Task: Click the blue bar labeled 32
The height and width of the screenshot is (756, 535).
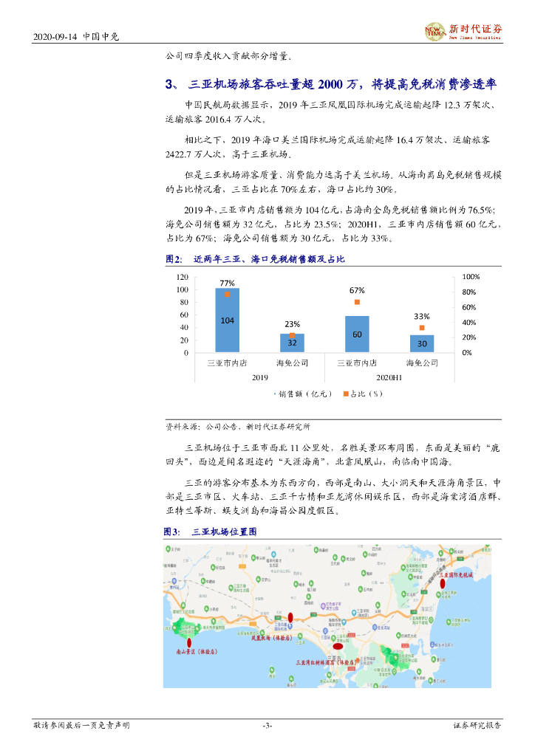Action: (293, 343)
